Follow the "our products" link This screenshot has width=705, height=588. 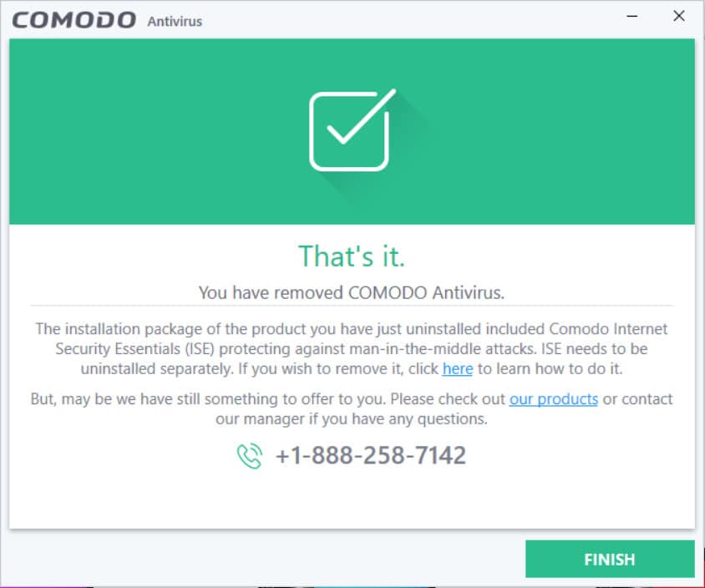[x=553, y=398]
